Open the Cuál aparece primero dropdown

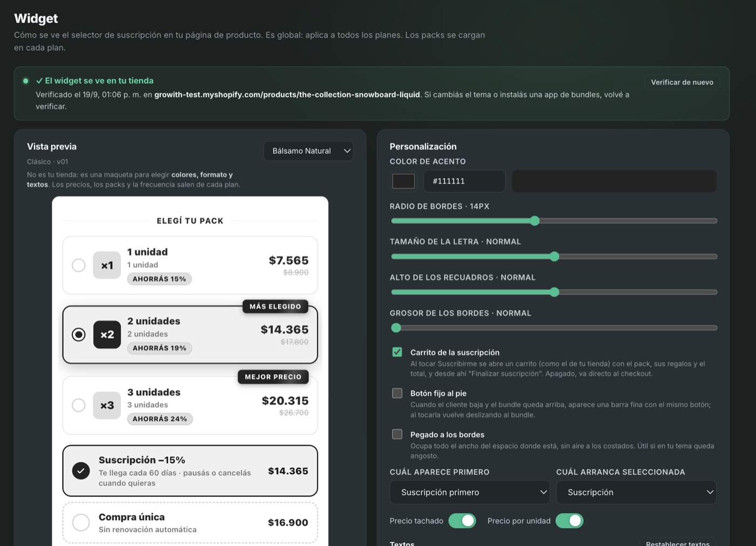[x=470, y=492]
